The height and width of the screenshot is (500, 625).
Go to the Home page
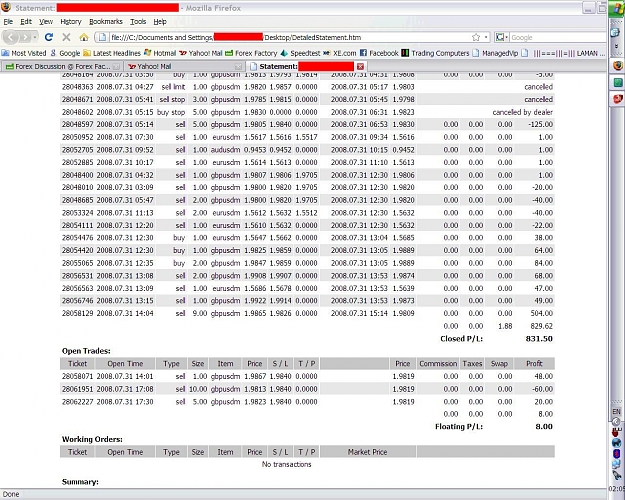(84, 37)
